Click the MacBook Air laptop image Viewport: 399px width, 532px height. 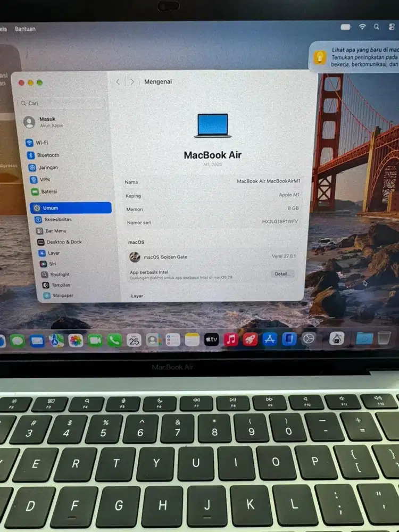pyautogui.click(x=213, y=126)
